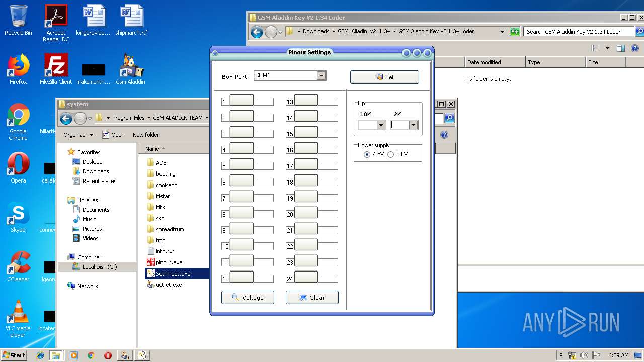Open help in GSM Aladdin Key window
Screen dimensions: 644x362
point(635,48)
